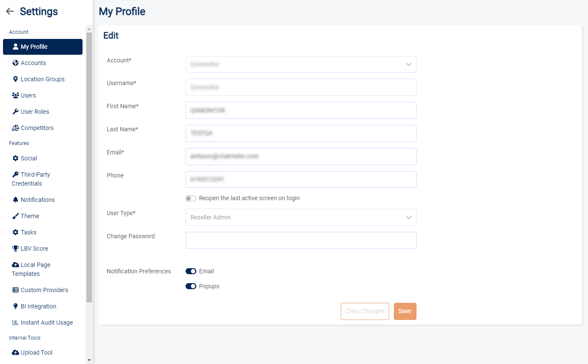Click the bell icon for Notifications
588x364 pixels.
(x=15, y=200)
